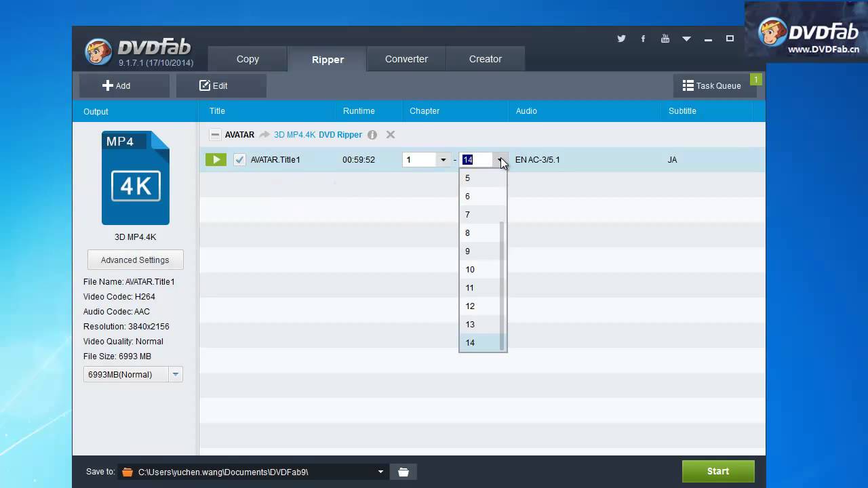Preview AVATAR.Title1 with green play button
868x488 pixels.
216,160
